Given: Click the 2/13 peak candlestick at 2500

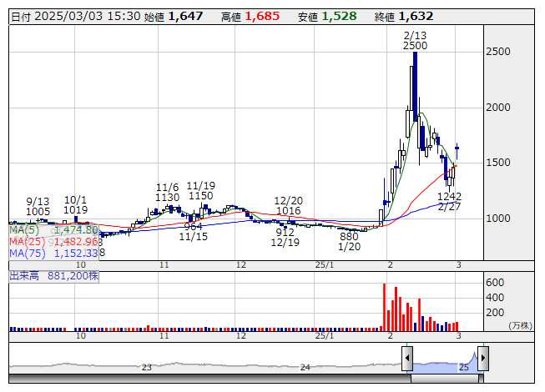Looking at the screenshot, I should tap(415, 83).
